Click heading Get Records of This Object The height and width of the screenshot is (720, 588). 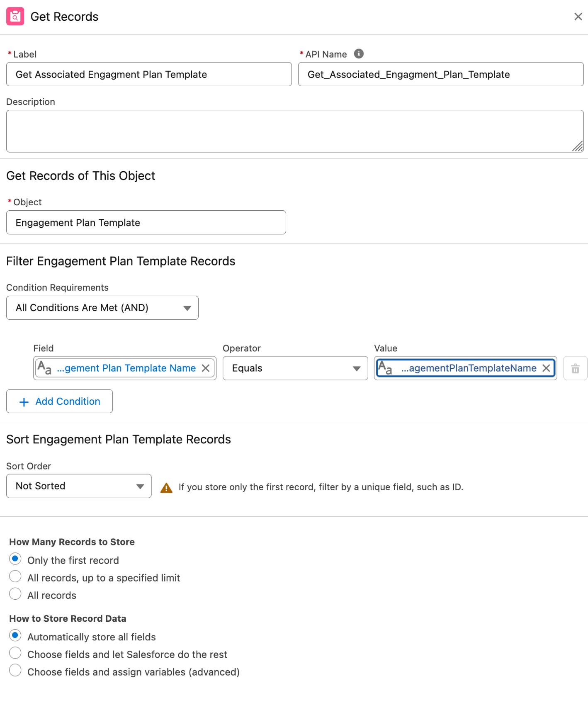81,176
